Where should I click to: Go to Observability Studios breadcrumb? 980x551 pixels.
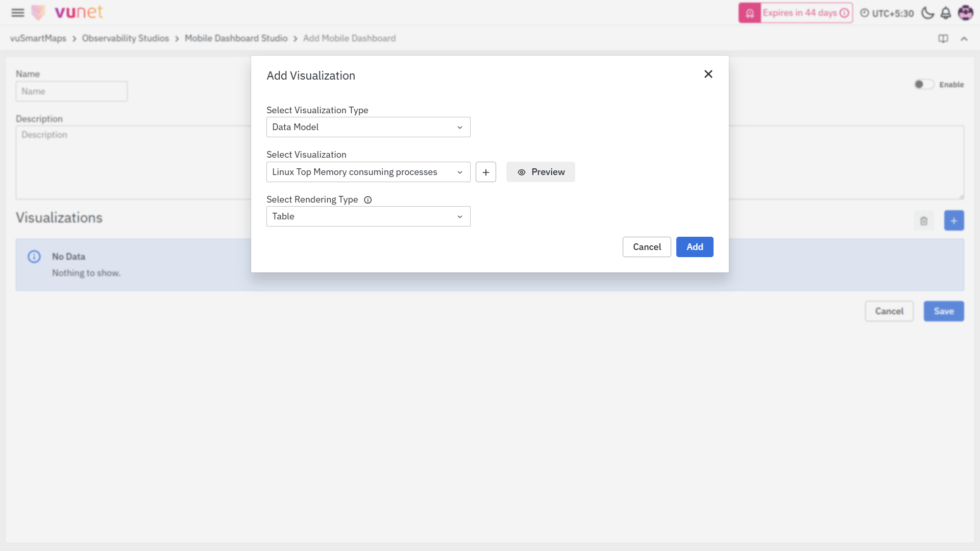point(125,39)
